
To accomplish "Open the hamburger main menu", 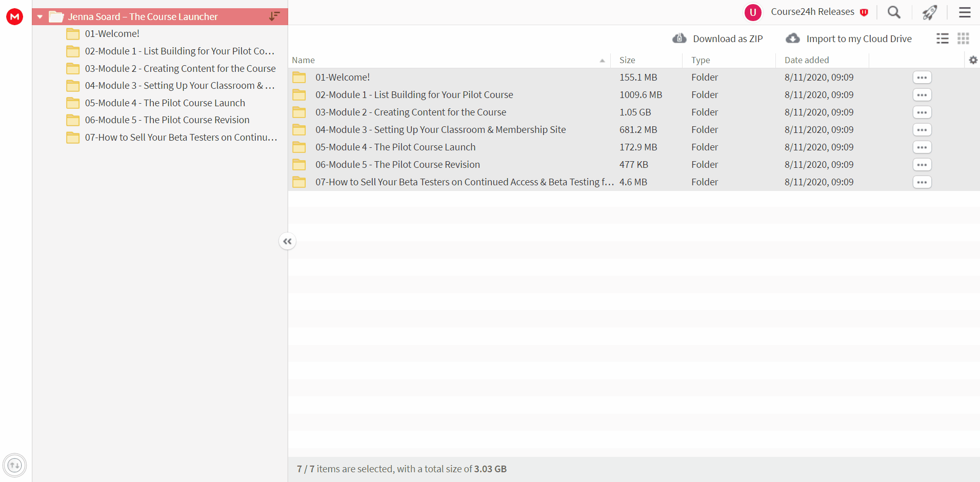I will [965, 12].
